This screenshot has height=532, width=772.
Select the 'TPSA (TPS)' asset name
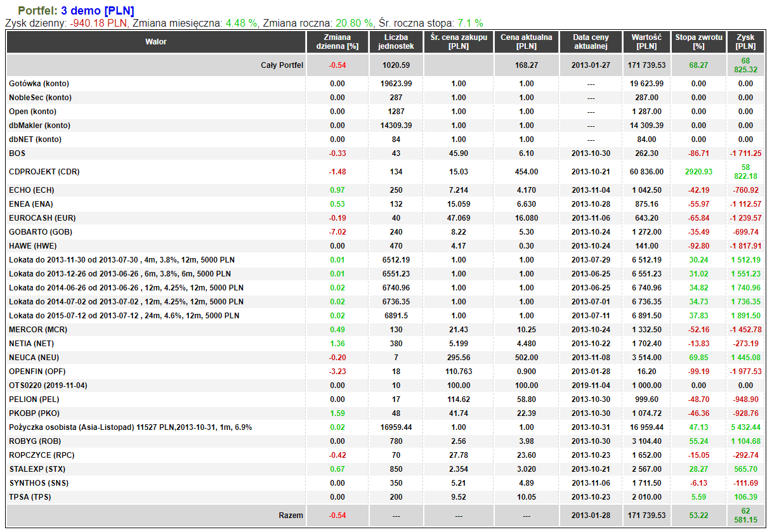point(30,497)
